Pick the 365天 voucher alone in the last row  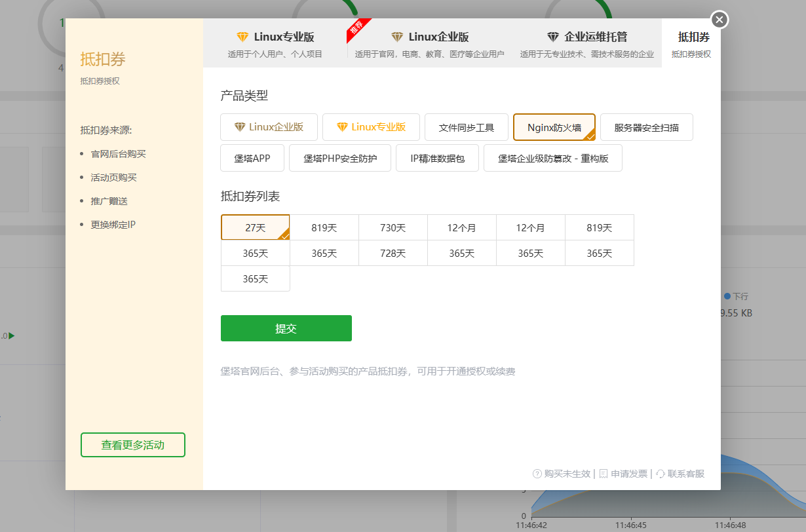256,278
